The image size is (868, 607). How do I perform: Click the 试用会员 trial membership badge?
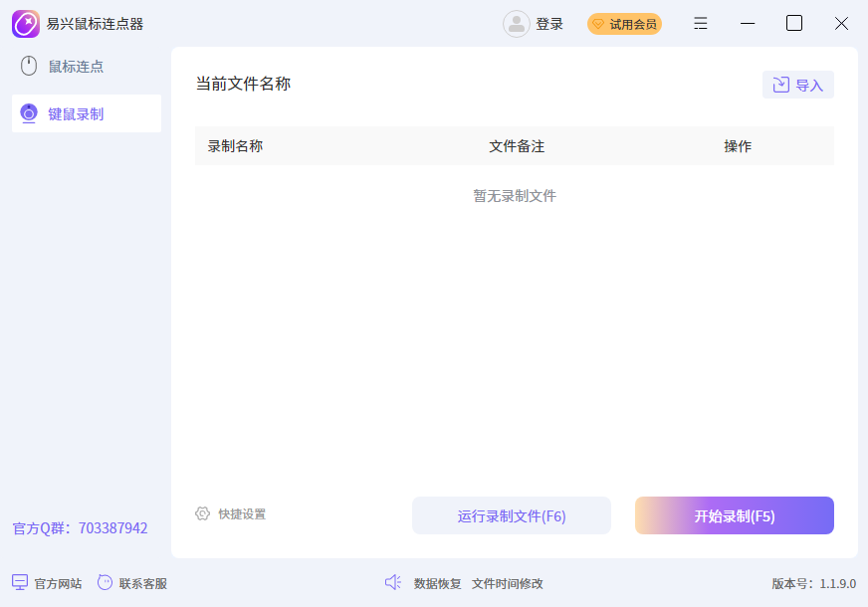(x=624, y=24)
